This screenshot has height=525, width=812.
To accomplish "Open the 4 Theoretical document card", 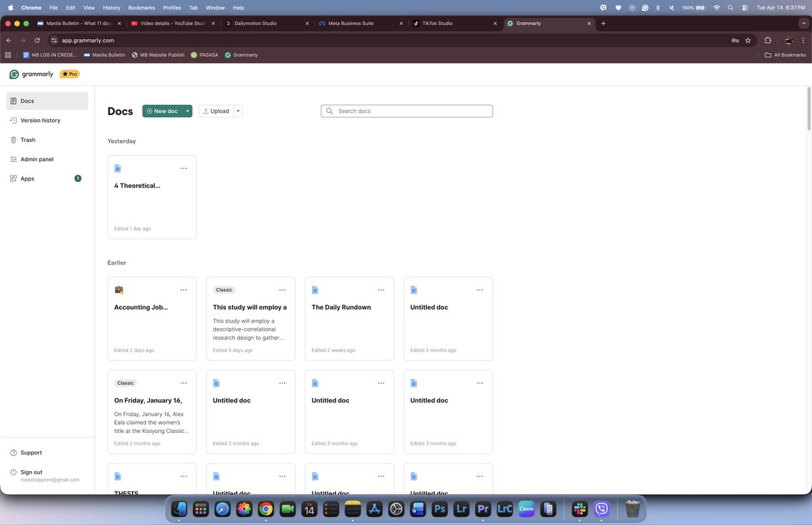I will (152, 197).
